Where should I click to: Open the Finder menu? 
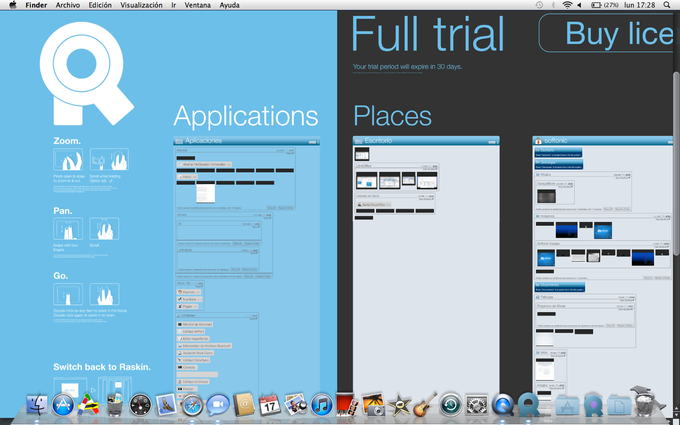point(36,5)
